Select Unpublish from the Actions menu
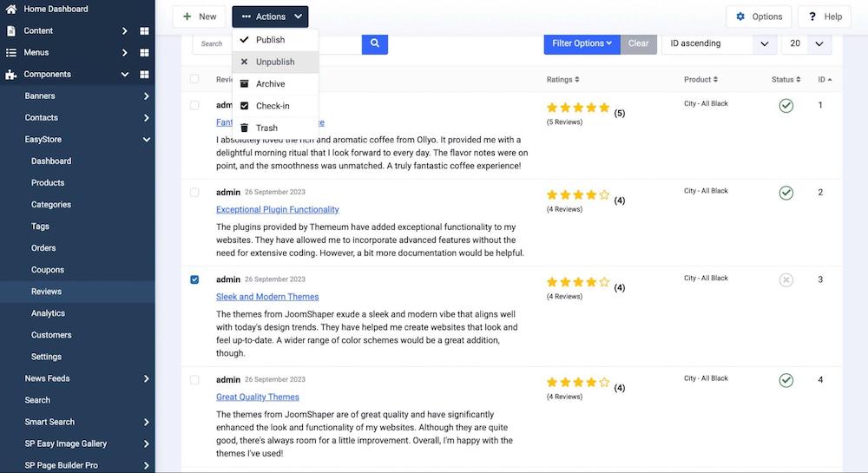This screenshot has height=473, width=868. click(275, 62)
